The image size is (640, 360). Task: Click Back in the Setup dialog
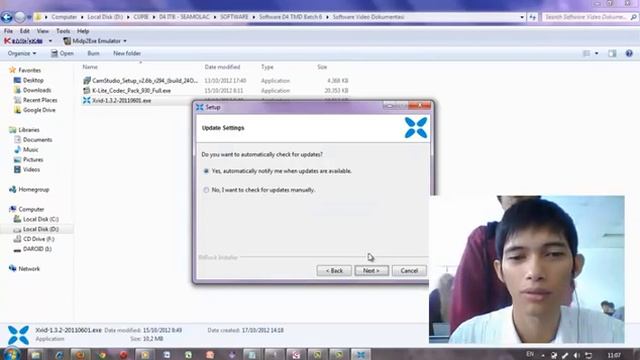click(x=334, y=271)
